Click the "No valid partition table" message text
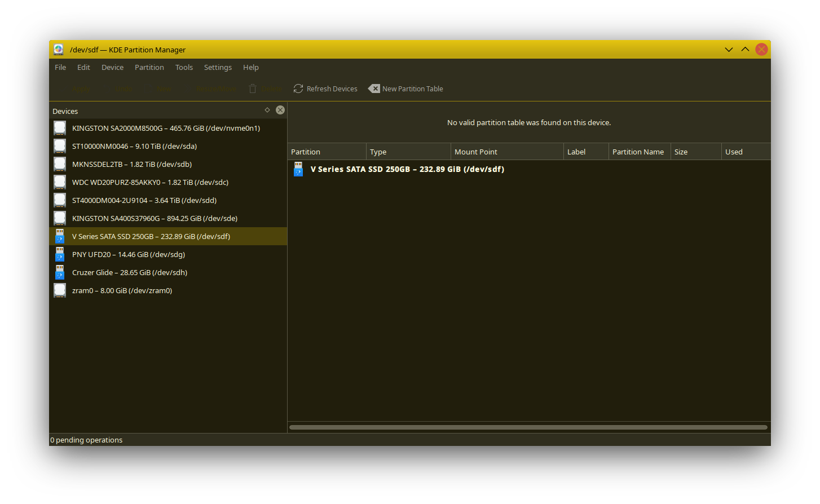 coord(529,122)
